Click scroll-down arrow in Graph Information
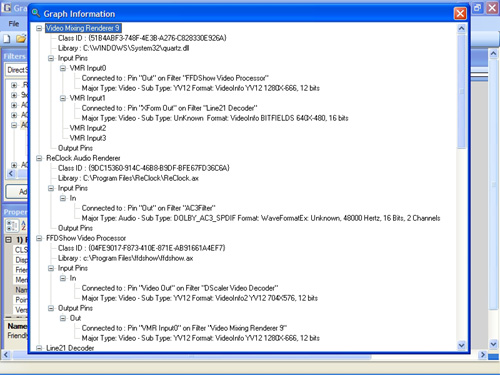Viewport: 500px width, 375px height. [461, 345]
